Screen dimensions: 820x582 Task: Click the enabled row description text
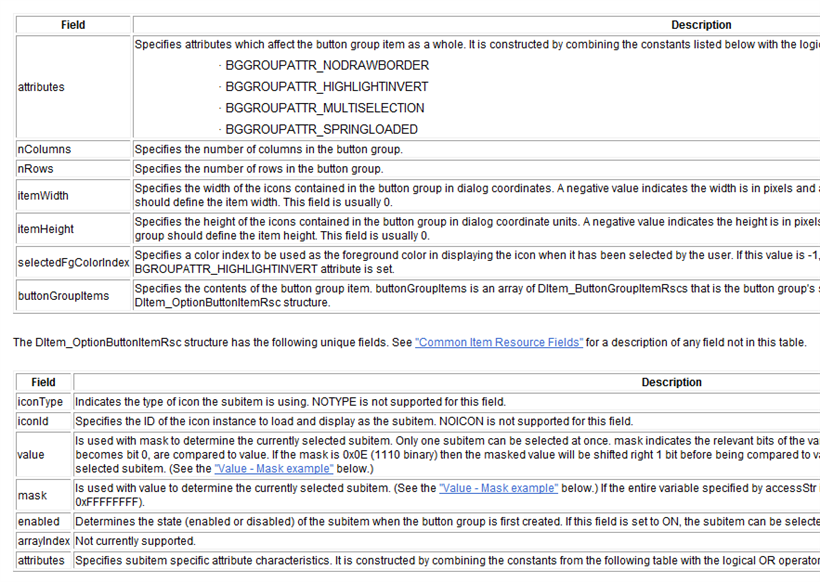click(x=447, y=522)
